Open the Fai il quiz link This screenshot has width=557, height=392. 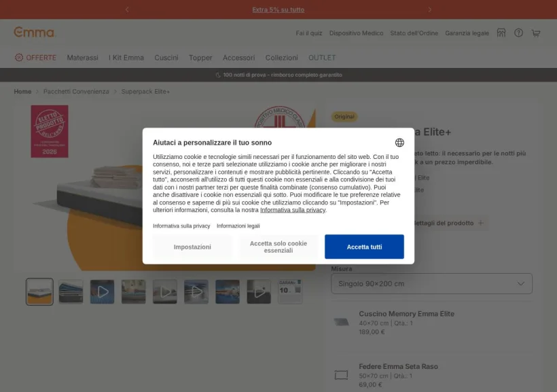[x=309, y=33]
